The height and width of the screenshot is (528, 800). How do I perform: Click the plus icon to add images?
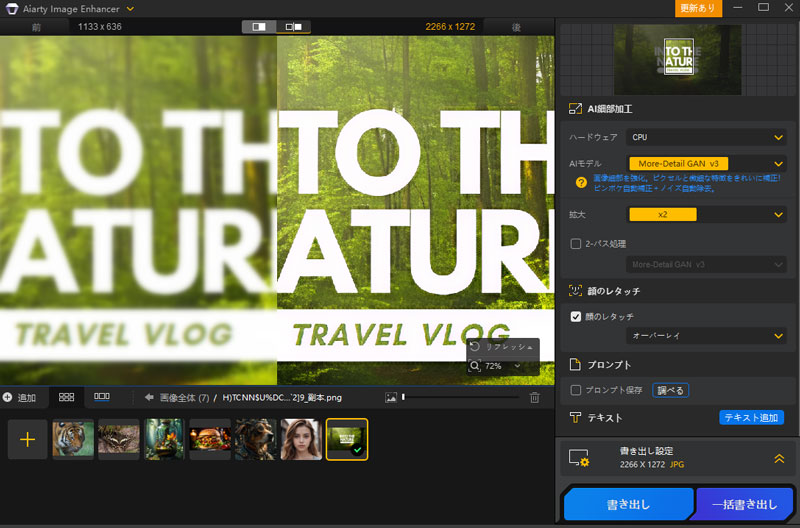tap(27, 439)
